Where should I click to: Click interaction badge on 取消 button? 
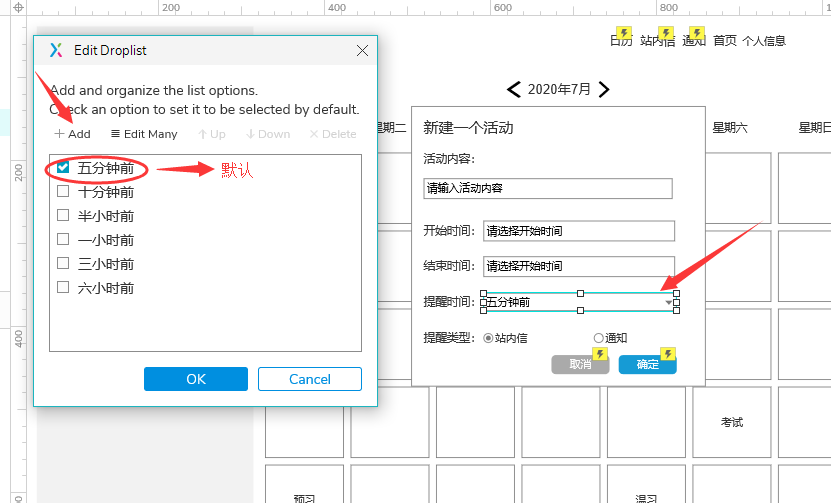pos(600,354)
